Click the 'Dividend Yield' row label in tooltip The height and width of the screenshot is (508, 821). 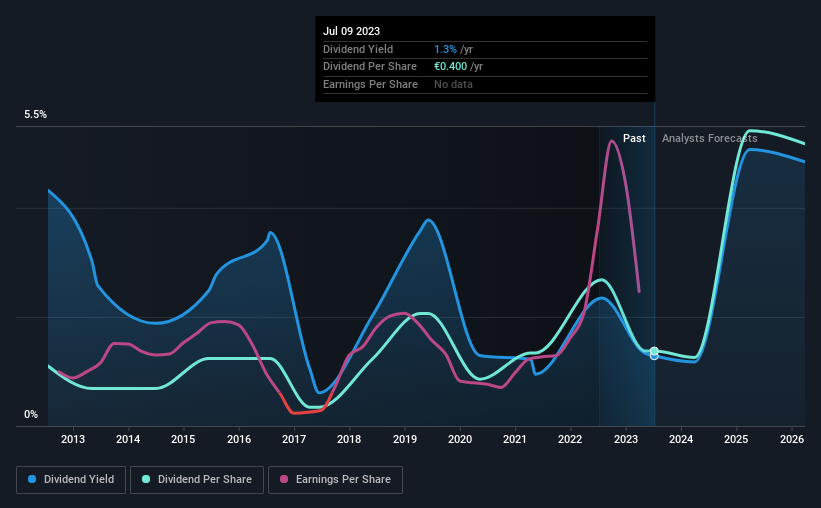(x=358, y=49)
